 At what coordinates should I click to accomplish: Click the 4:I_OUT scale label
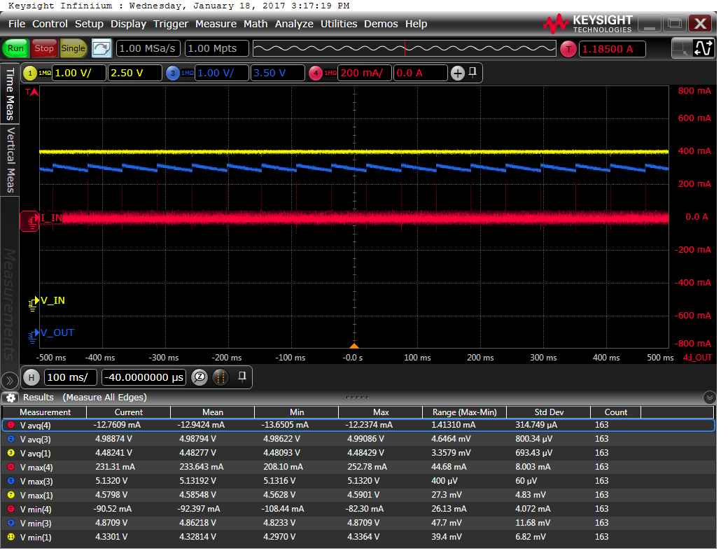coord(697,358)
